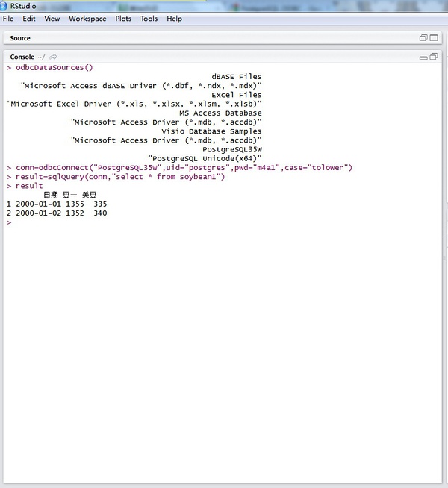The image size is (448, 488).
Task: Click the 'PostgreSQL Unicode(x64)' driver text
Action: (205, 158)
